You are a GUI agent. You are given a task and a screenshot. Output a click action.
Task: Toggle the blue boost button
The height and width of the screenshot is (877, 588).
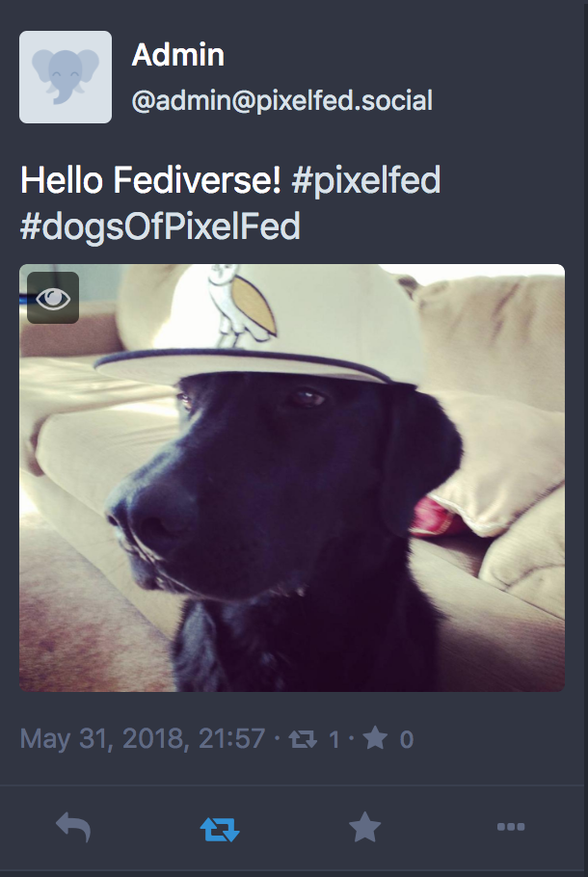coord(220,829)
